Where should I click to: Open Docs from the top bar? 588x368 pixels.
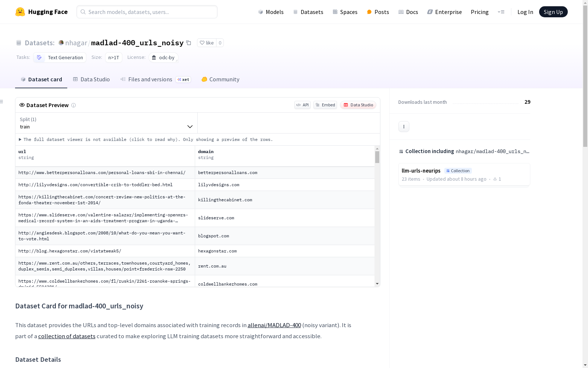(408, 12)
